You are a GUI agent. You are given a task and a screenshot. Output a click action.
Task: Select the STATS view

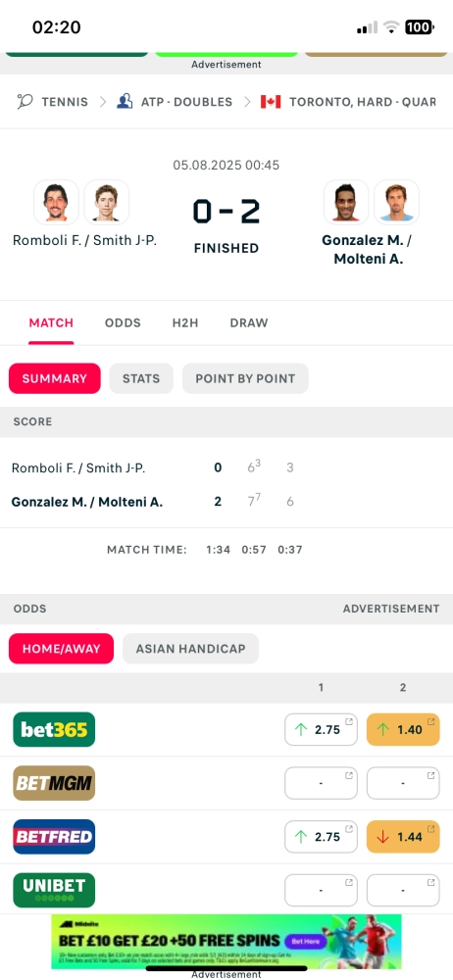(x=141, y=378)
